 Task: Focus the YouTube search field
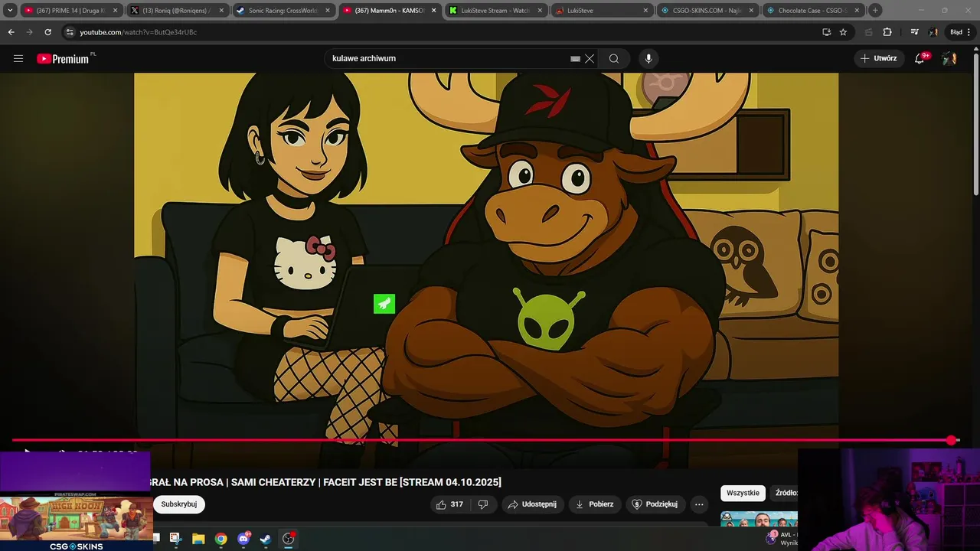point(448,58)
